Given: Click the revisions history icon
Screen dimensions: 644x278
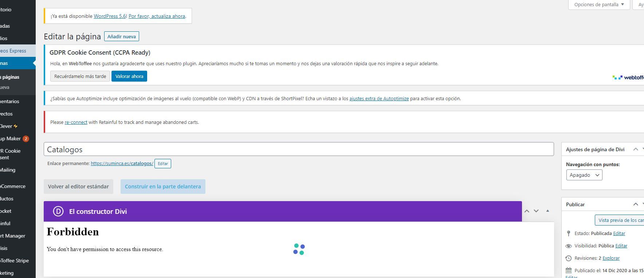Looking at the screenshot, I should coord(569,258).
